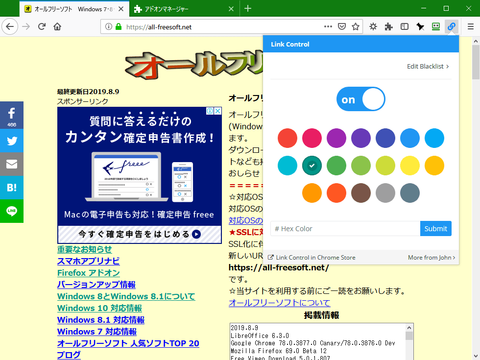Viewport: 480px width, 360px height.
Task: Close the アドオンマネージャー tab
Action: pos(231,9)
